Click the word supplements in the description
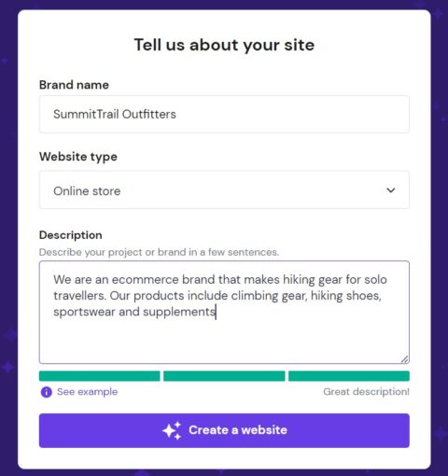 pos(179,312)
